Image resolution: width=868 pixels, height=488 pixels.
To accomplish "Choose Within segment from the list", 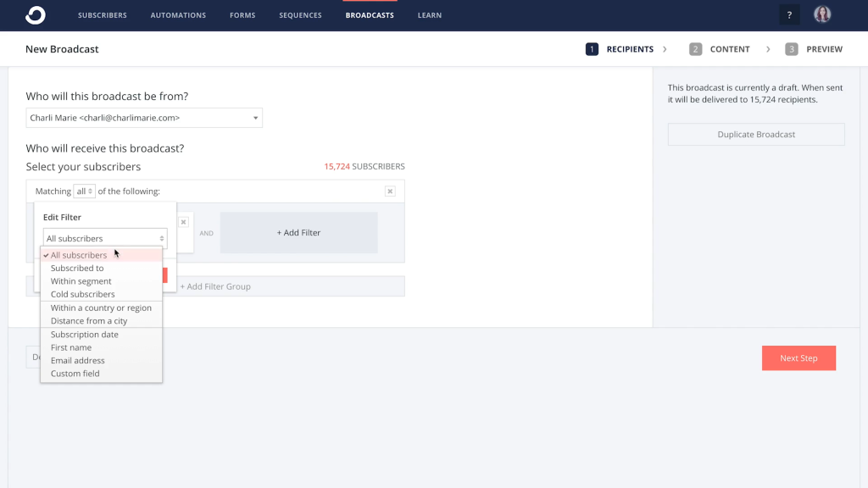I will [81, 281].
